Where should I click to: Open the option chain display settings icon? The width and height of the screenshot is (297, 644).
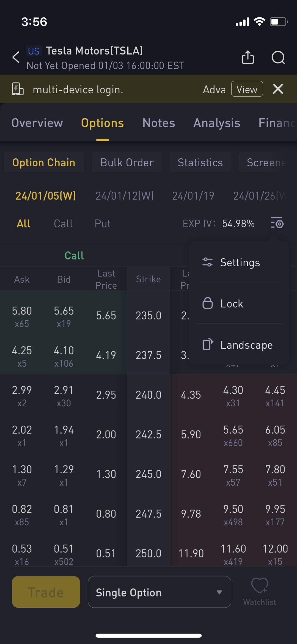(277, 223)
